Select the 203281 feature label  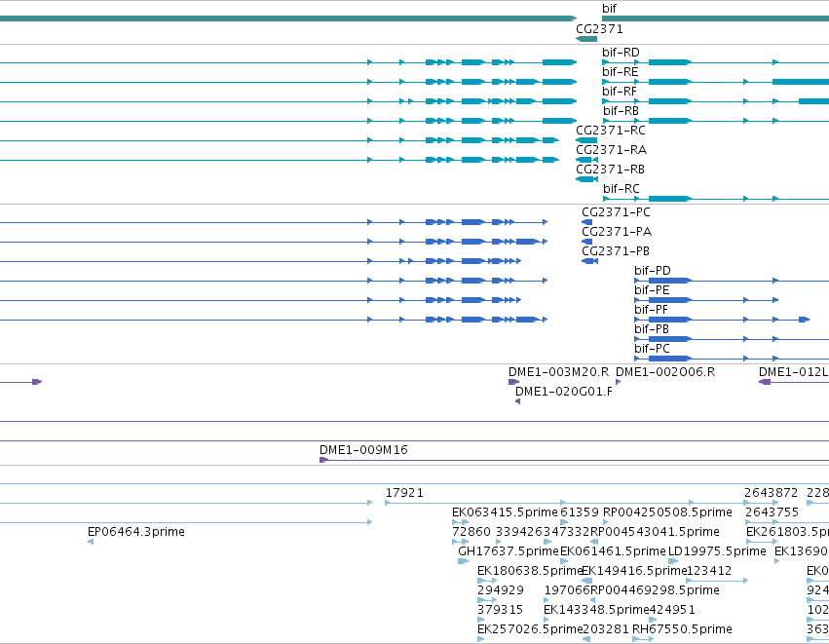606,629
